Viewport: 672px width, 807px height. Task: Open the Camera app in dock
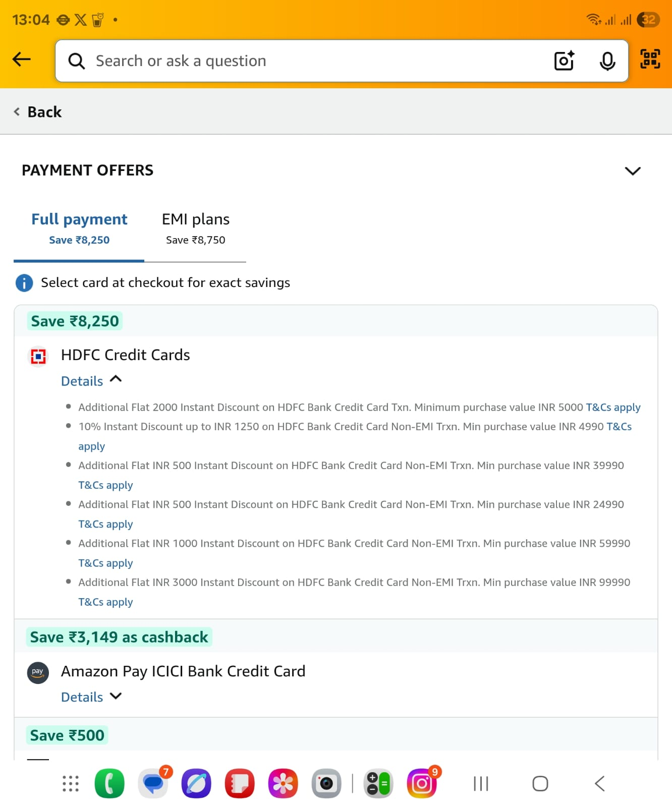[326, 783]
